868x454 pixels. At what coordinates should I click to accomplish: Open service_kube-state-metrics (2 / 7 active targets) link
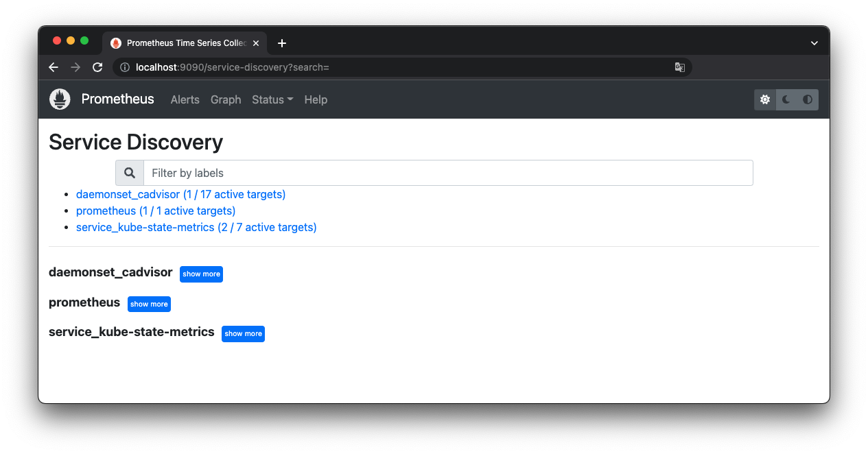pos(196,228)
